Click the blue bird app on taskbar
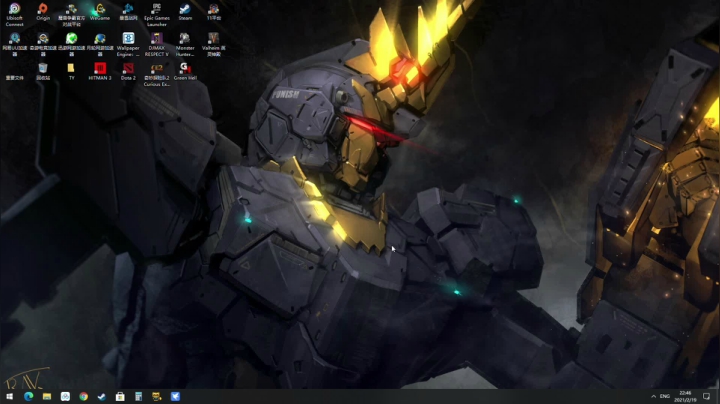The image size is (720, 404). click(175, 396)
